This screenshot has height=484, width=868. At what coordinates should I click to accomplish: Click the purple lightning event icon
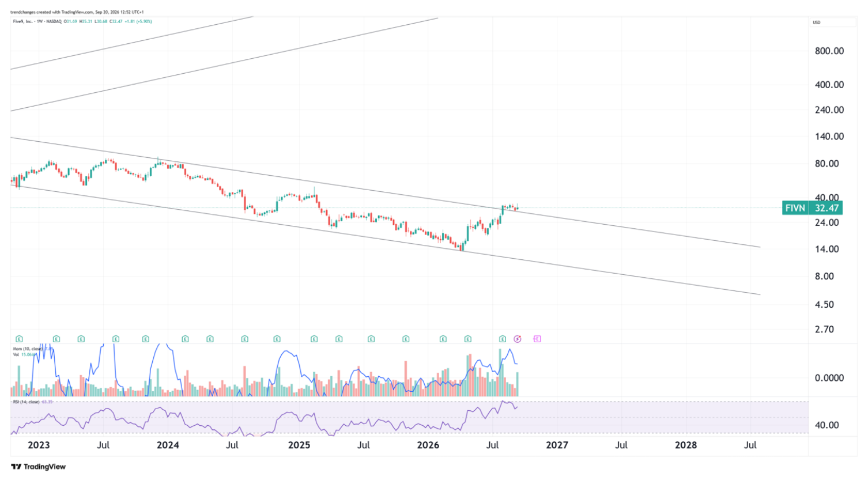[518, 339]
